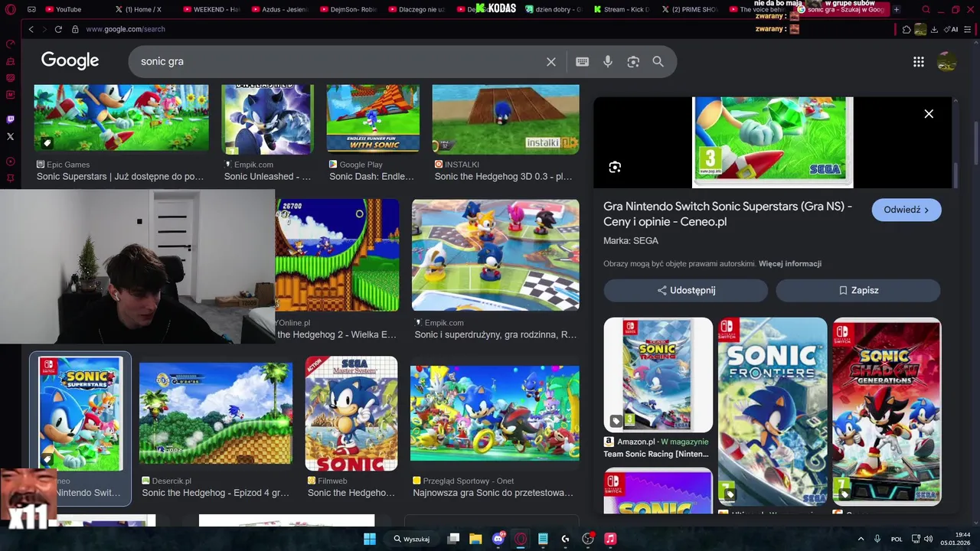Open taskbar volume control

[928, 539]
